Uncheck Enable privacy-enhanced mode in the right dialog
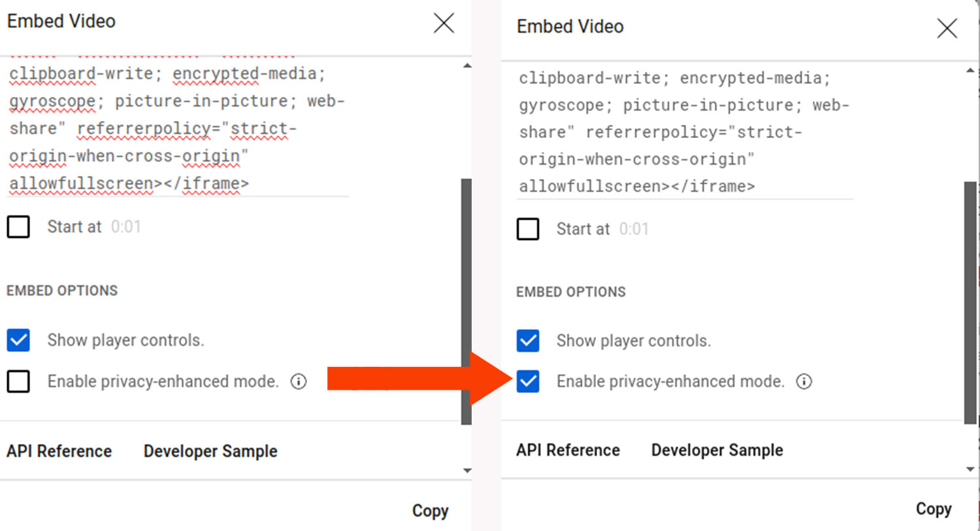This screenshot has height=531, width=980. (x=527, y=381)
